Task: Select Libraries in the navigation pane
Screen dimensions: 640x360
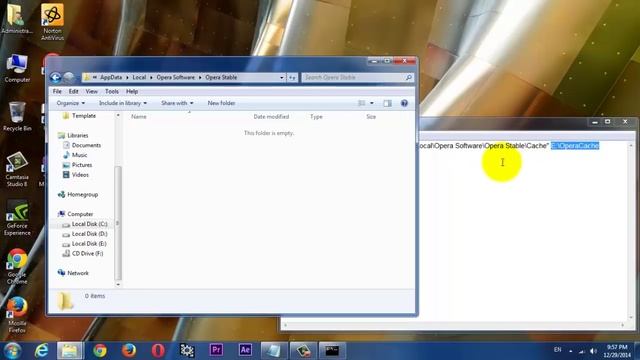Action: pyautogui.click(x=78, y=136)
